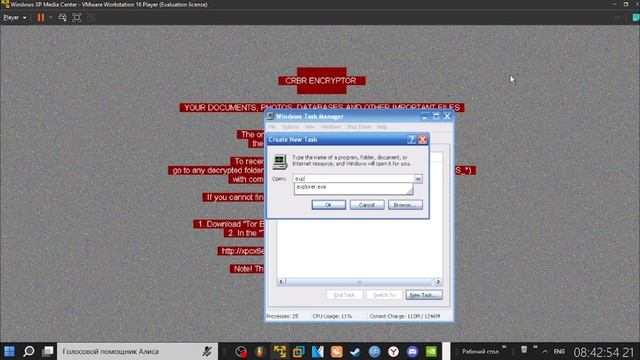Open Task Manager File menu
Screen dimensions: 640x360
pos(272,127)
